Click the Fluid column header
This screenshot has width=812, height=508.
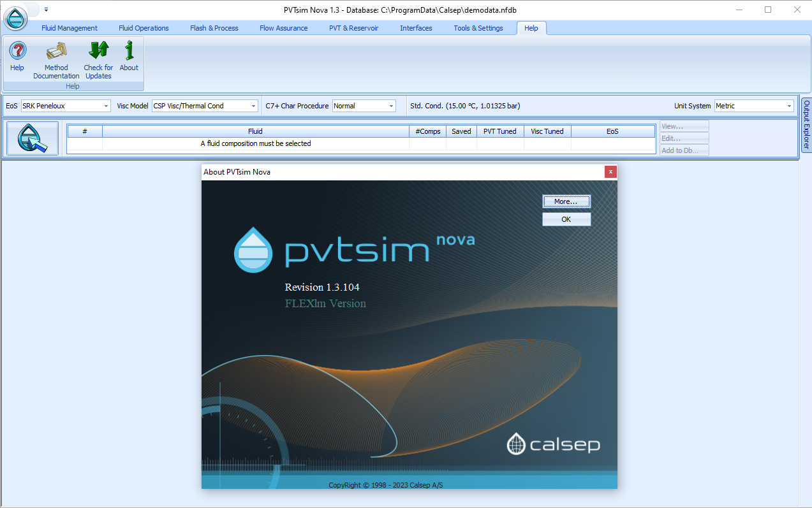(x=255, y=131)
